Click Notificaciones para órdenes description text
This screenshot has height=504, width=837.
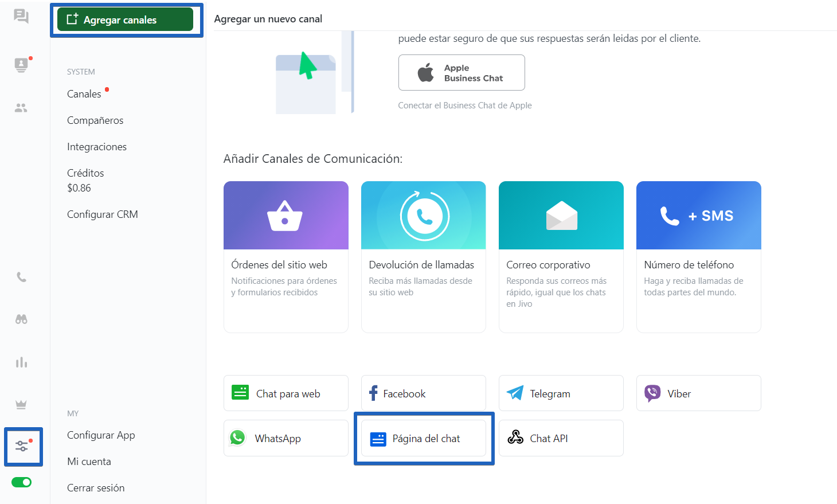pyautogui.click(x=284, y=287)
